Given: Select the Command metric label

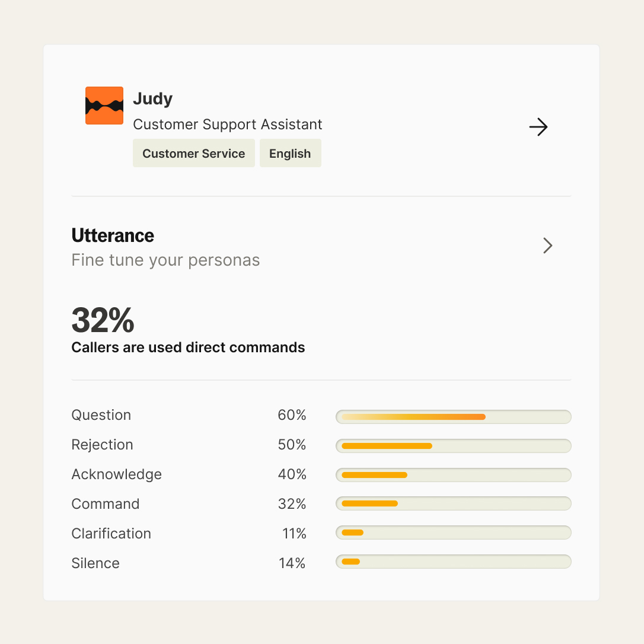Looking at the screenshot, I should [x=106, y=504].
